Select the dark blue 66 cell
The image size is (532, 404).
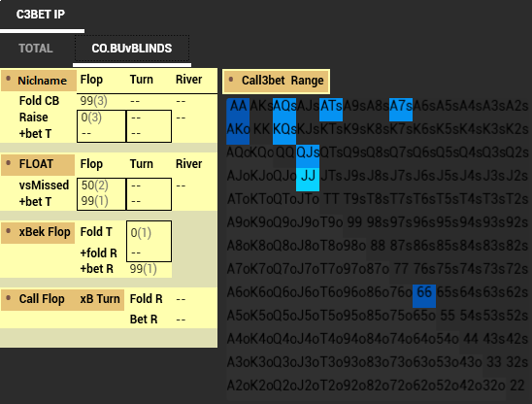pyautogui.click(x=424, y=292)
